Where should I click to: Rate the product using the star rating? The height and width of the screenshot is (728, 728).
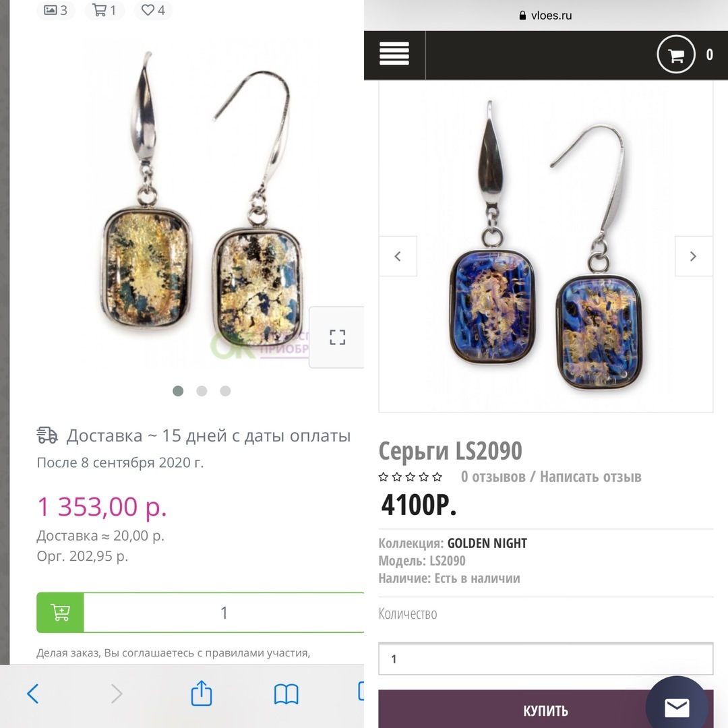pos(411,477)
